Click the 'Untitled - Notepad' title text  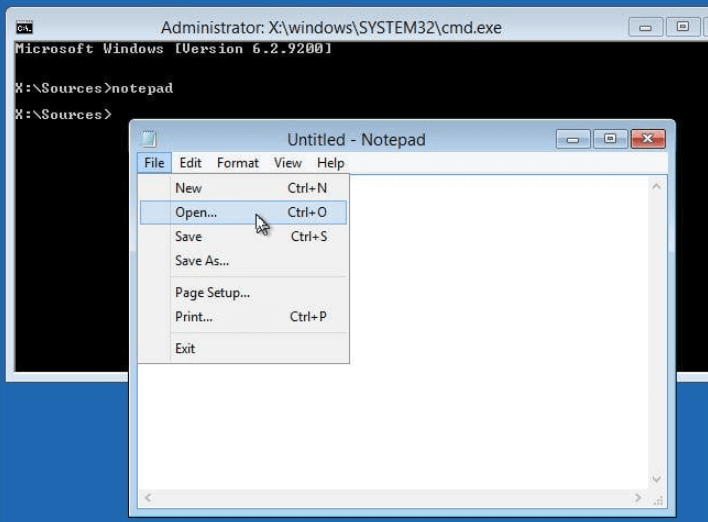[x=356, y=140]
